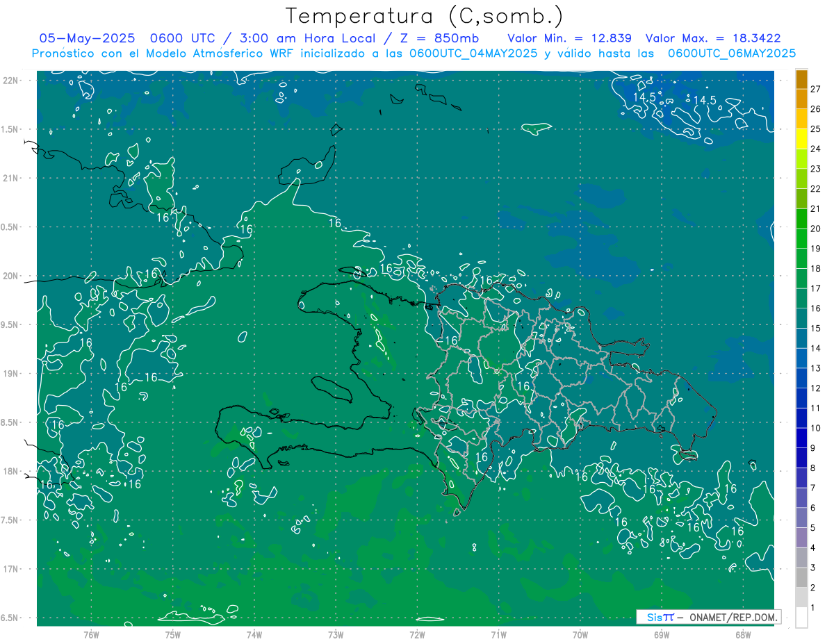
Task: Click 3:00 am Hora Local text
Action: [309, 38]
